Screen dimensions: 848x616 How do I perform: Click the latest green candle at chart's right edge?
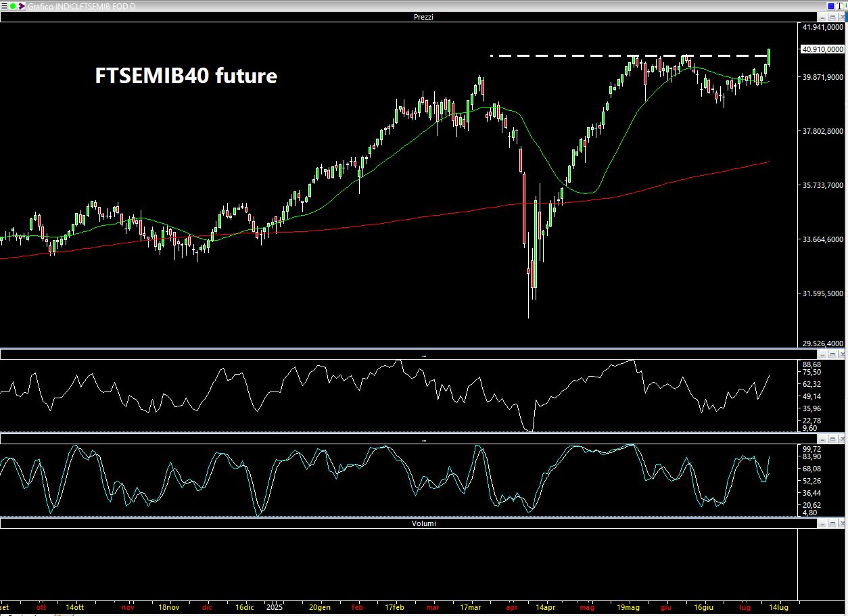770,57
